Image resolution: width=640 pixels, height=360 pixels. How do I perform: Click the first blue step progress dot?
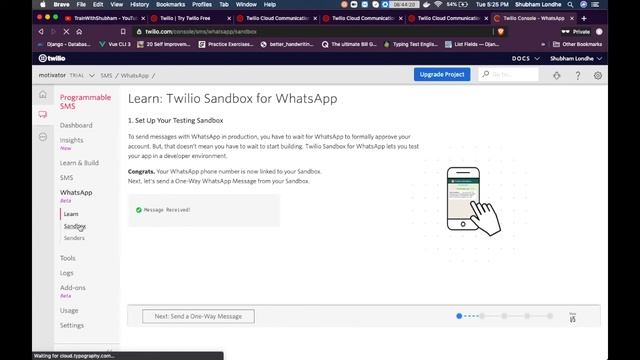[x=459, y=316]
